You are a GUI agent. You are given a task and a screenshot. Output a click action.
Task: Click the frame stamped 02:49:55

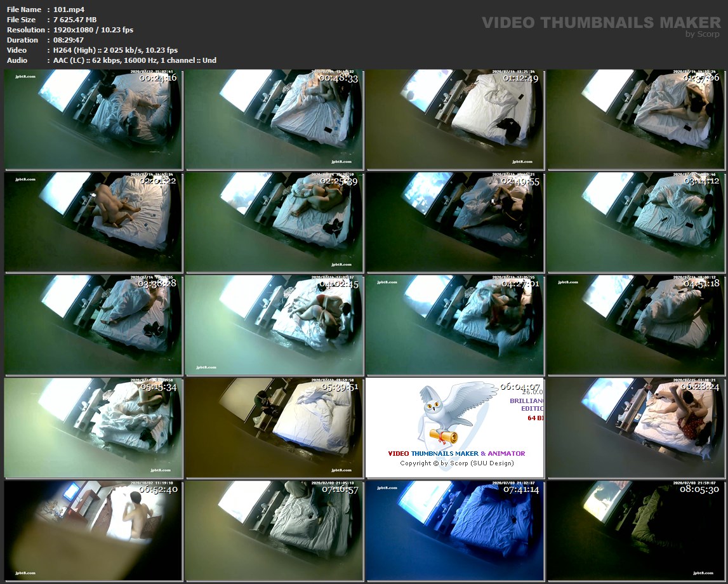(x=455, y=222)
